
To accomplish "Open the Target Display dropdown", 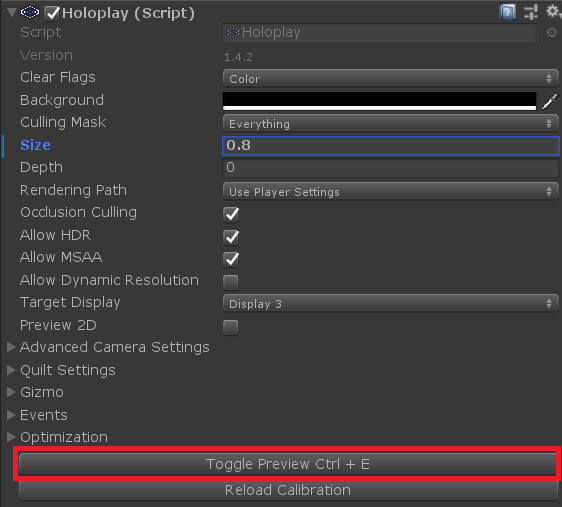I will pyautogui.click(x=390, y=303).
